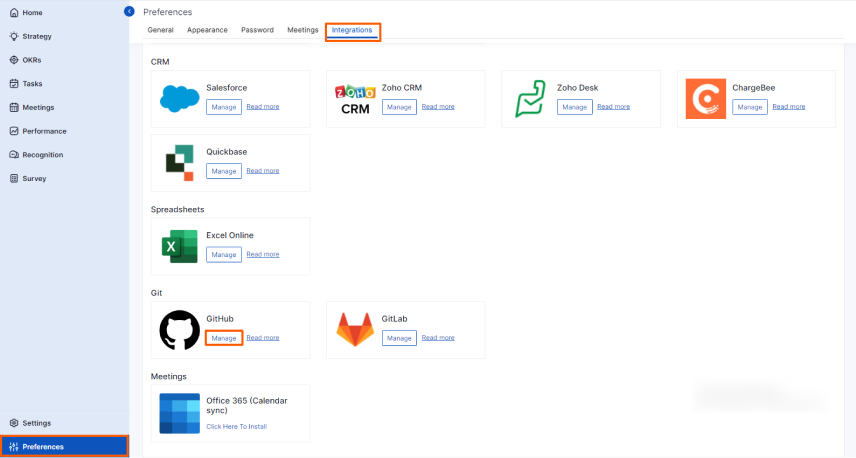Click the Zoho CRM logo
856x458 pixels.
pyautogui.click(x=355, y=99)
